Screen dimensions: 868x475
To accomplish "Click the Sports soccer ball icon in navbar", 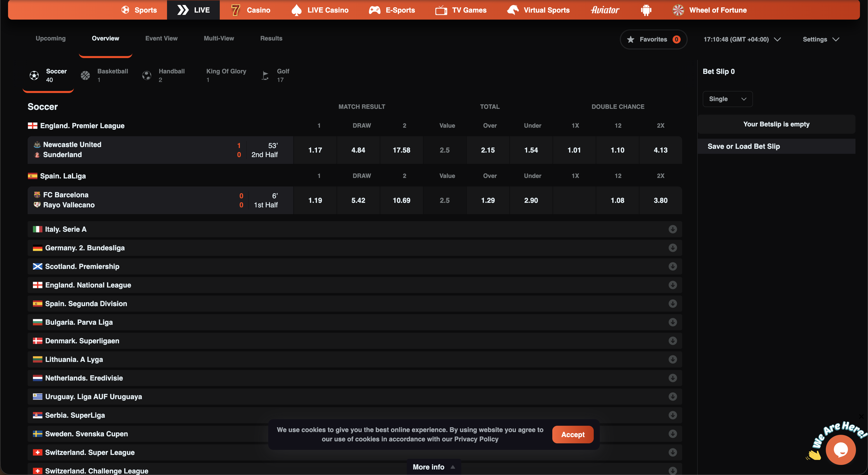I will (125, 10).
